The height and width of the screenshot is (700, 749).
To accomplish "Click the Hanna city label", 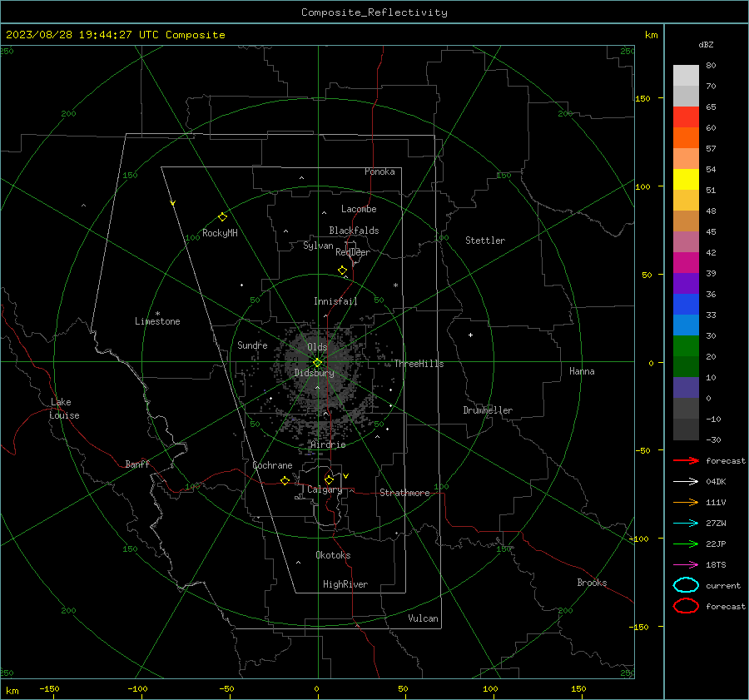I will click(582, 371).
